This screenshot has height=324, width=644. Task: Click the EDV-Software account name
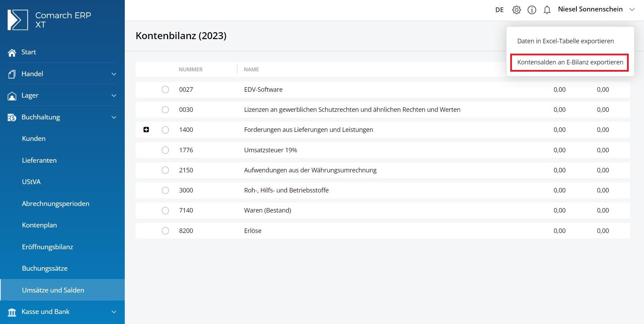(x=263, y=89)
